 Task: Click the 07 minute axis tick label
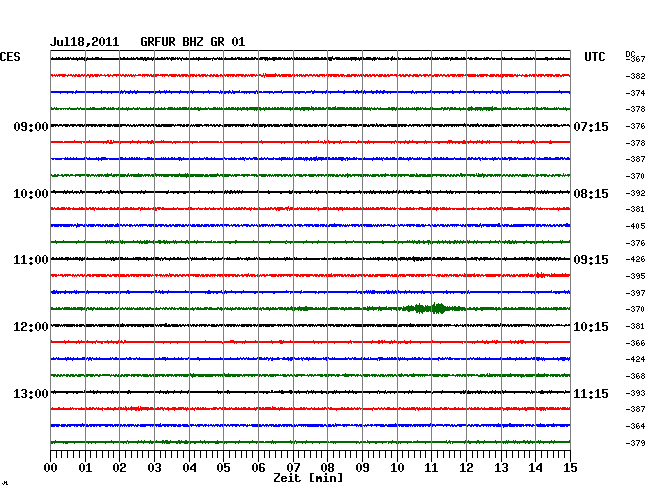coord(293,468)
